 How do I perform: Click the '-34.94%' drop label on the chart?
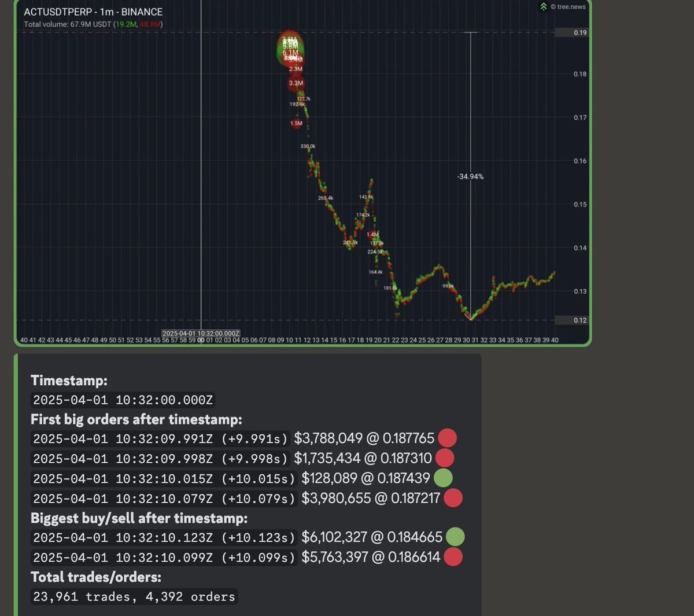click(x=470, y=176)
